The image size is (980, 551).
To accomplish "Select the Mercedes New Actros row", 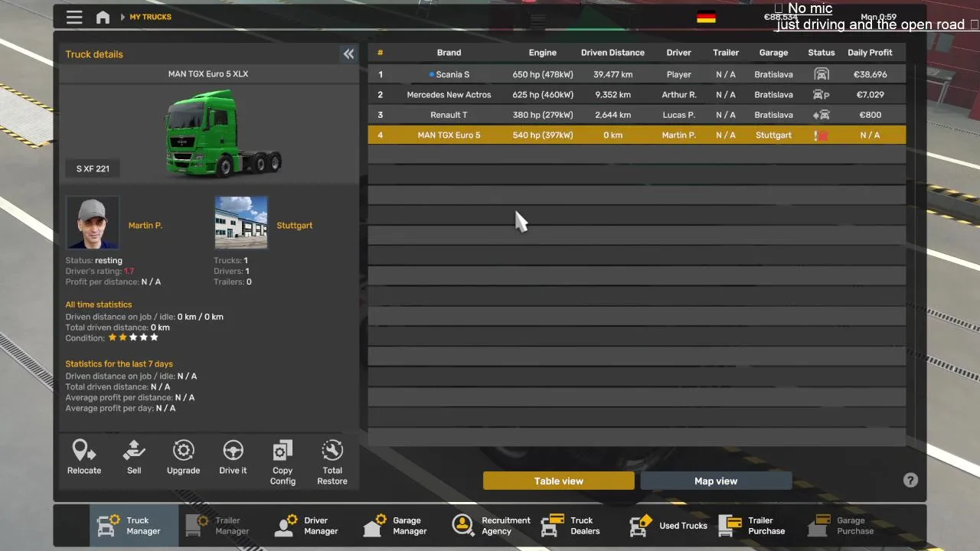I will tap(637, 95).
